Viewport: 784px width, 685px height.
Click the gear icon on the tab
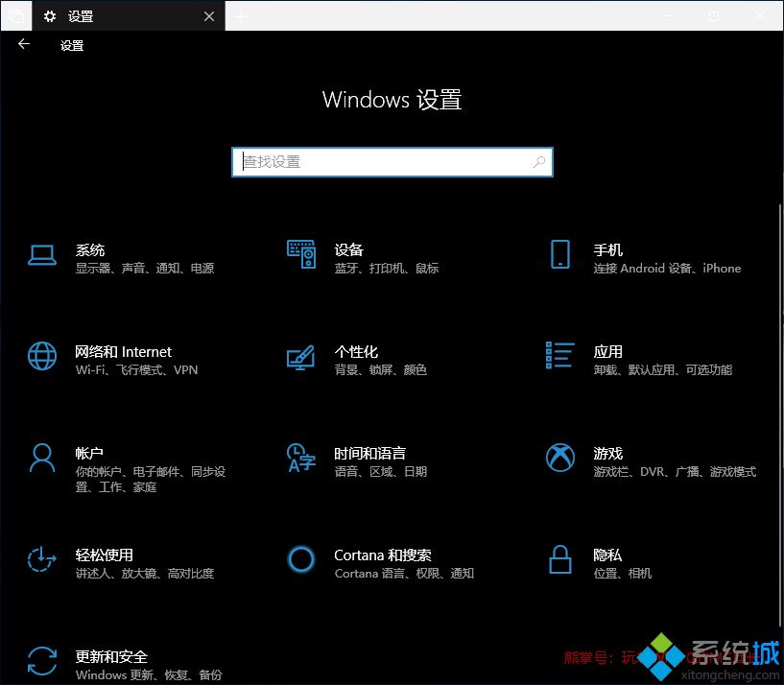[x=50, y=16]
